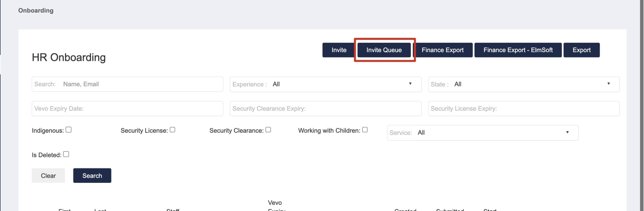Click the Vevo Expiry Date field
644x211 pixels.
point(127,109)
